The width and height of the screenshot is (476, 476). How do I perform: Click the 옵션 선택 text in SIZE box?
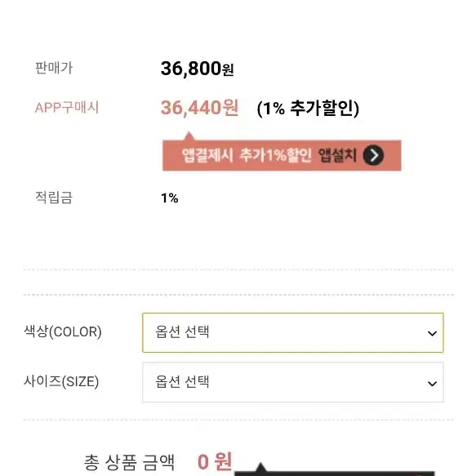pos(182,381)
